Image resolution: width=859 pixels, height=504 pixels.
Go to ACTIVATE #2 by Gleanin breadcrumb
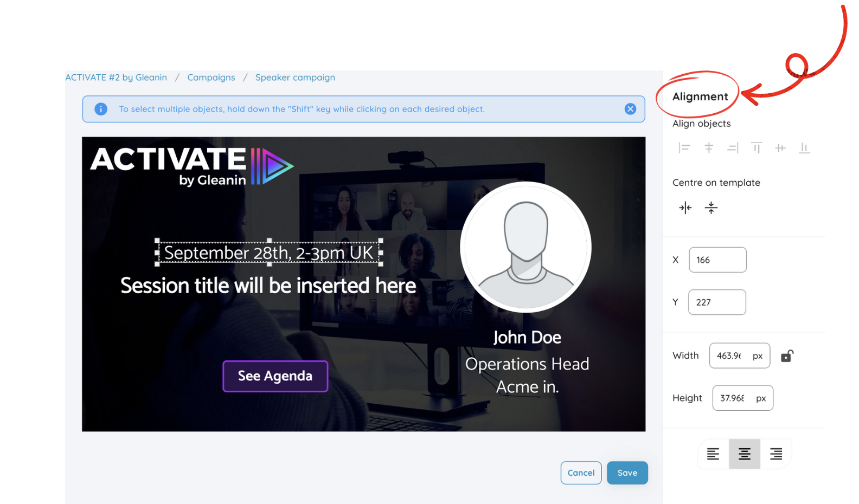tap(116, 77)
